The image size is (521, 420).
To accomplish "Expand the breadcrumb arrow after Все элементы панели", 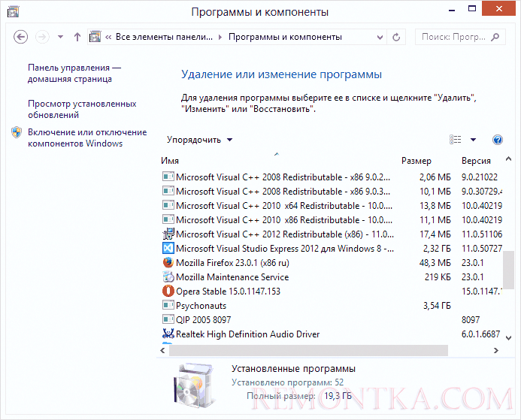I will (220, 37).
